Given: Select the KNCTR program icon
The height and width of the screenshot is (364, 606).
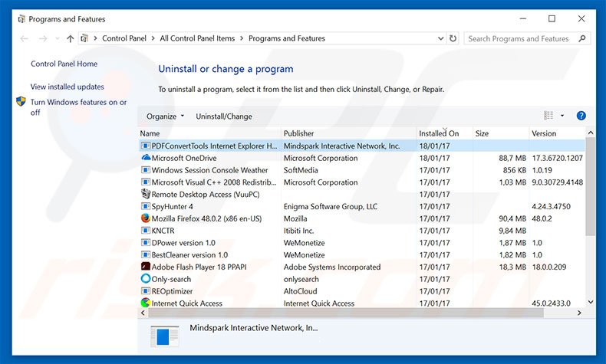Looking at the screenshot, I should pyautogui.click(x=145, y=231).
